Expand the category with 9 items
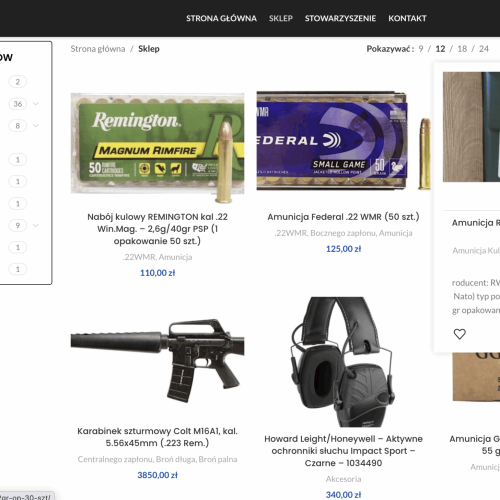The width and height of the screenshot is (500, 500). [36, 226]
